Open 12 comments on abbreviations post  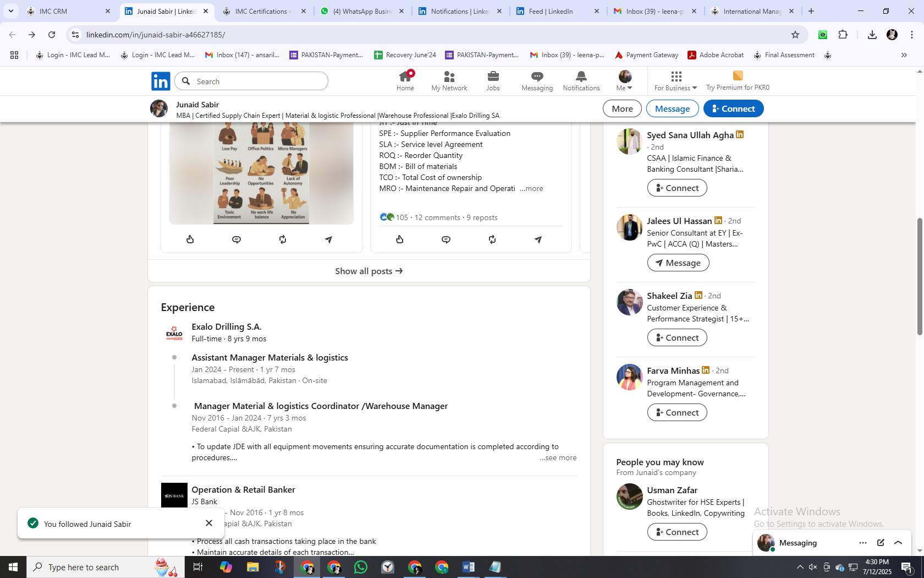click(437, 217)
